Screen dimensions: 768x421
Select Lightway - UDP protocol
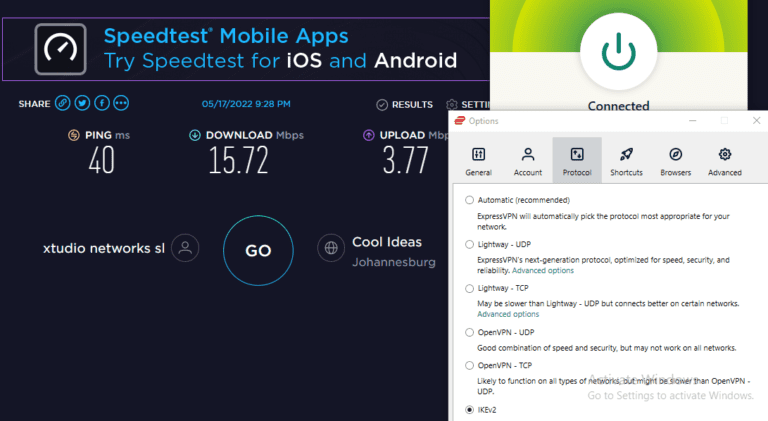point(469,244)
